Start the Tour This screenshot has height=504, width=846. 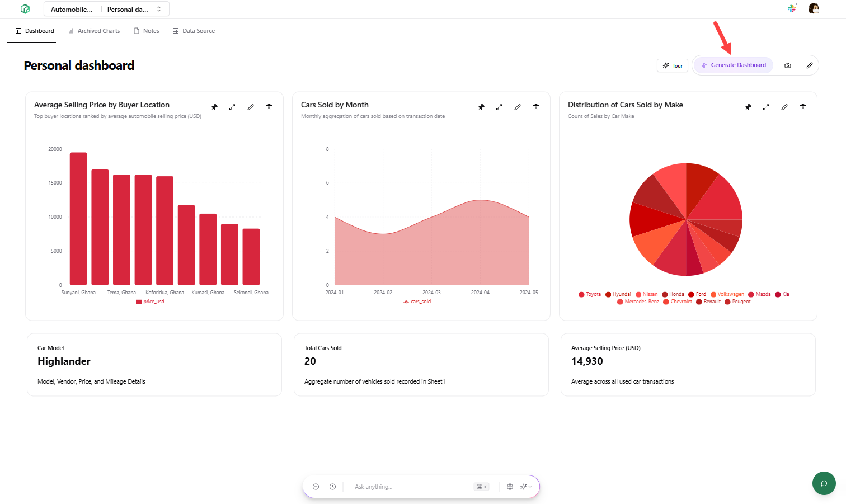pyautogui.click(x=672, y=65)
